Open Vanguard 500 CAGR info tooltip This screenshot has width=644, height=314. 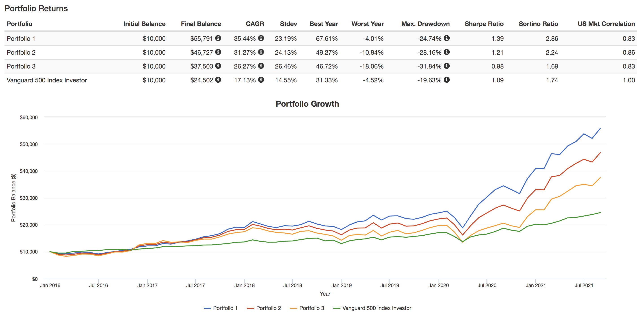tap(261, 80)
